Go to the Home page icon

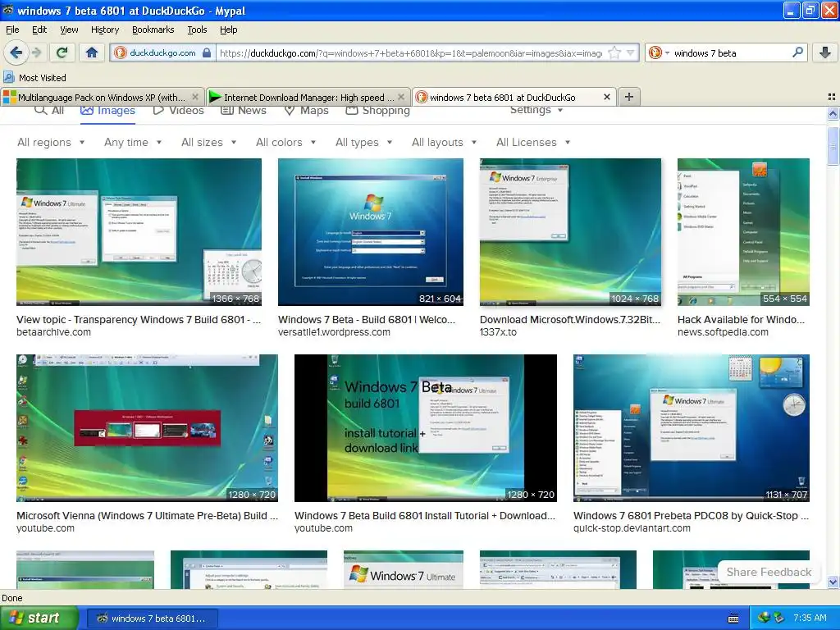click(x=92, y=52)
